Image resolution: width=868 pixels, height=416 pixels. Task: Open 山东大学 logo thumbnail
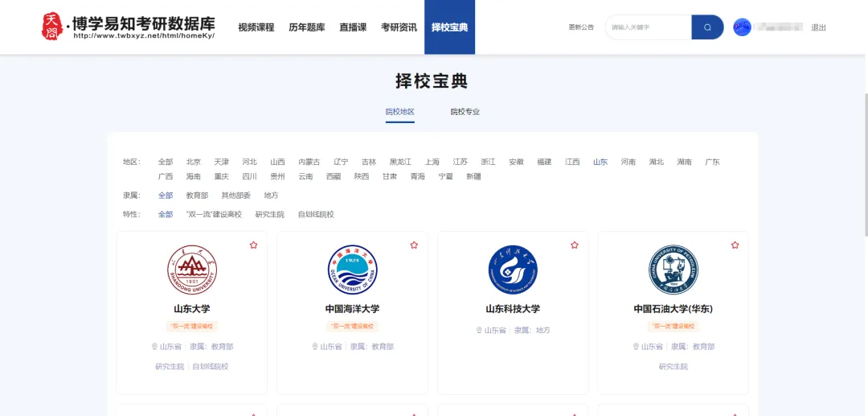pyautogui.click(x=192, y=270)
